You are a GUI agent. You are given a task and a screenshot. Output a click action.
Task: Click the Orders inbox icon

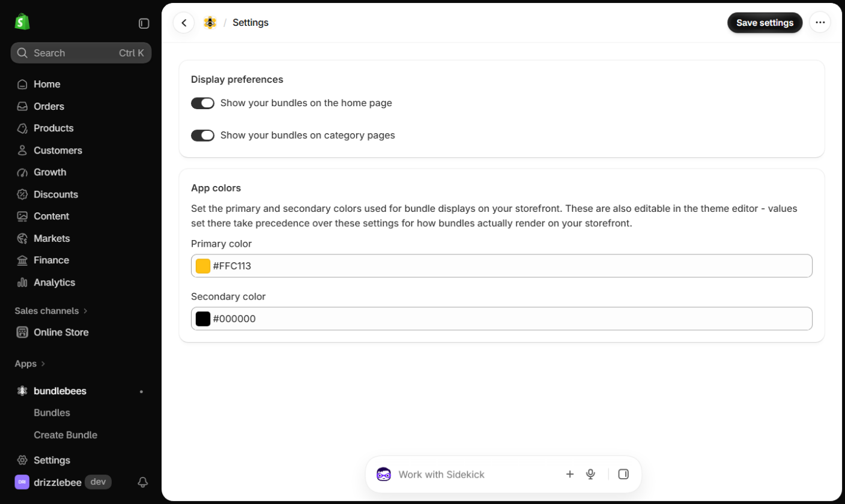[22, 106]
